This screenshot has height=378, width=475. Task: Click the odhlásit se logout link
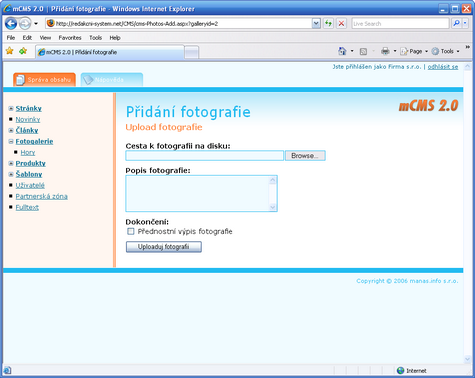point(443,67)
